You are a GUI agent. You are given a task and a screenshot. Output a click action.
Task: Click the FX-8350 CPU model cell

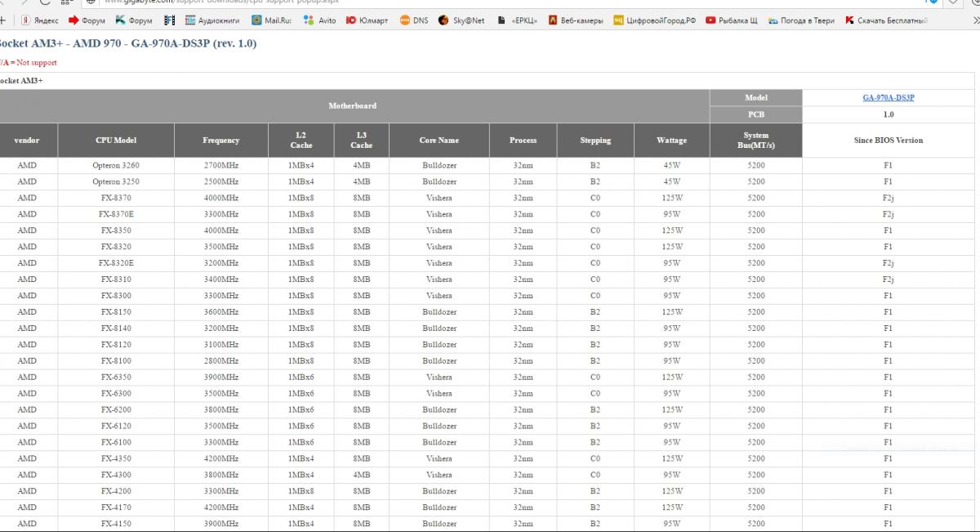point(115,230)
